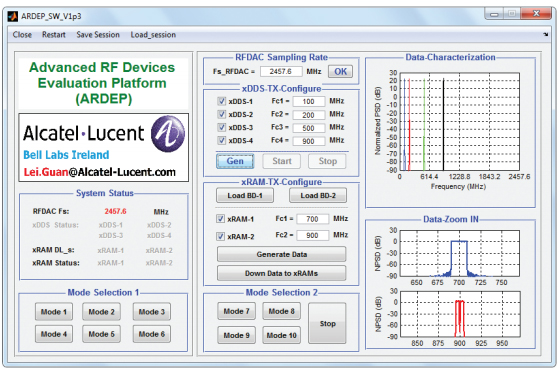Viewport: 559px width, 373px height.
Task: Click the Lei.Guan@Alcatel-Lucent.com email text
Action: [x=99, y=172]
